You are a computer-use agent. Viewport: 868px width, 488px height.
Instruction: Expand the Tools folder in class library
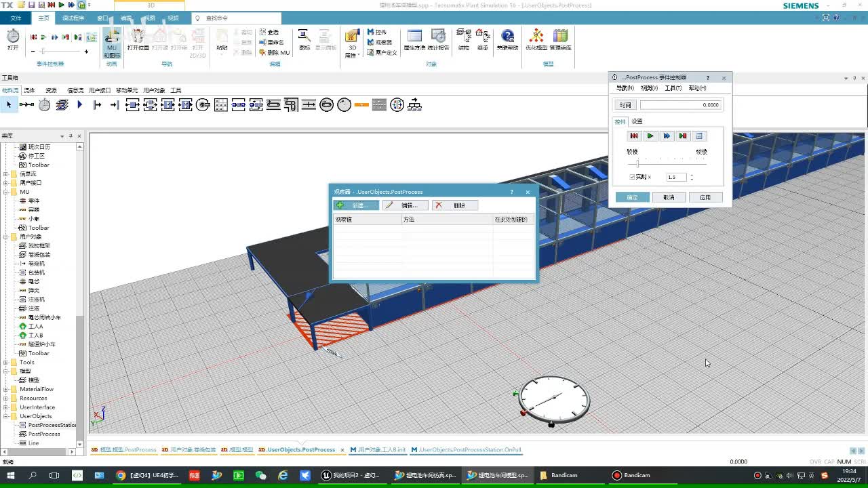tap(6, 362)
